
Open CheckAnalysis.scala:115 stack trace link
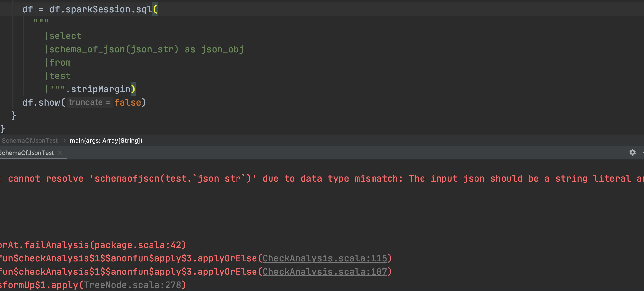point(324,258)
